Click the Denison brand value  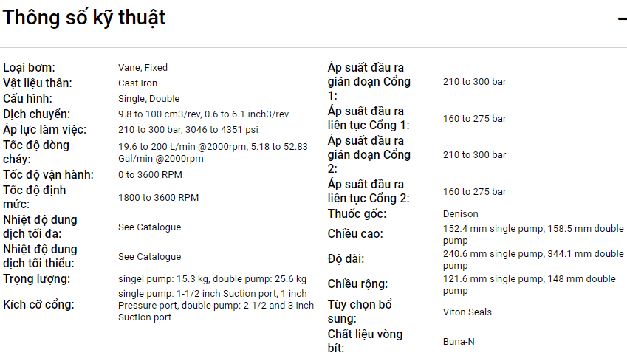460,214
